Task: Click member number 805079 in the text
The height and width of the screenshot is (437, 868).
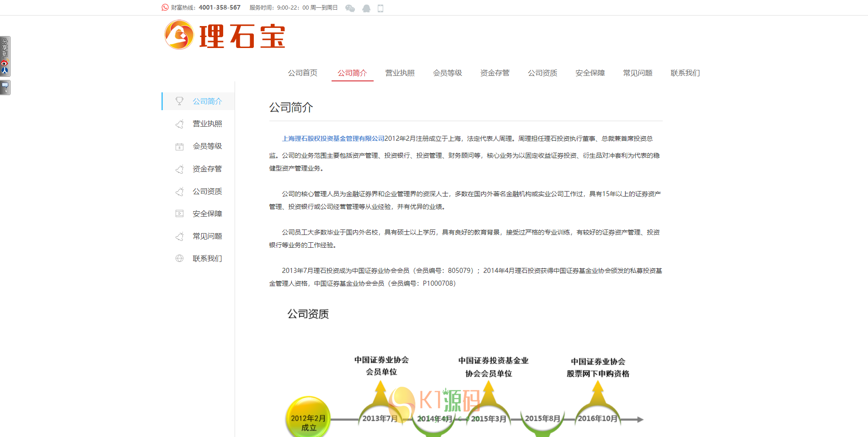Action: pos(460,271)
